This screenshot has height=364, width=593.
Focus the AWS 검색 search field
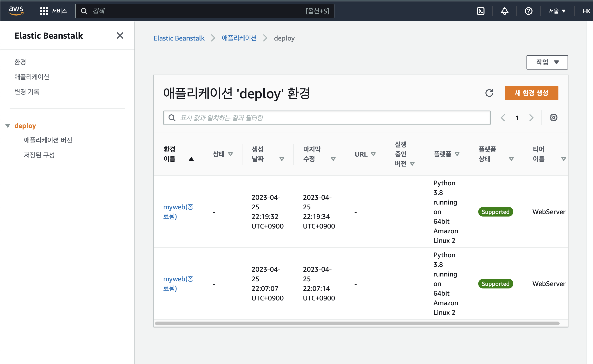click(x=205, y=11)
